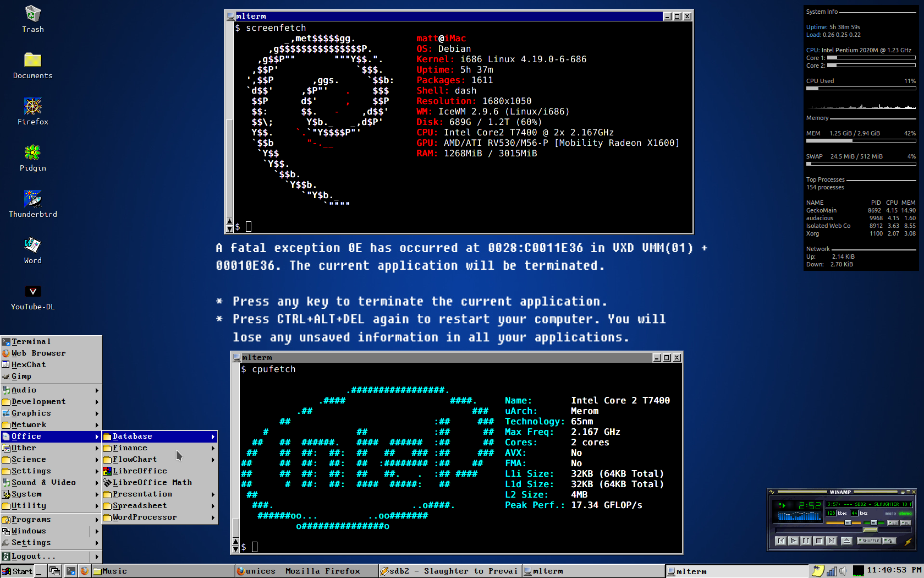Expand the Sound & Video submenu
Image resolution: width=924 pixels, height=578 pixels.
click(x=51, y=483)
